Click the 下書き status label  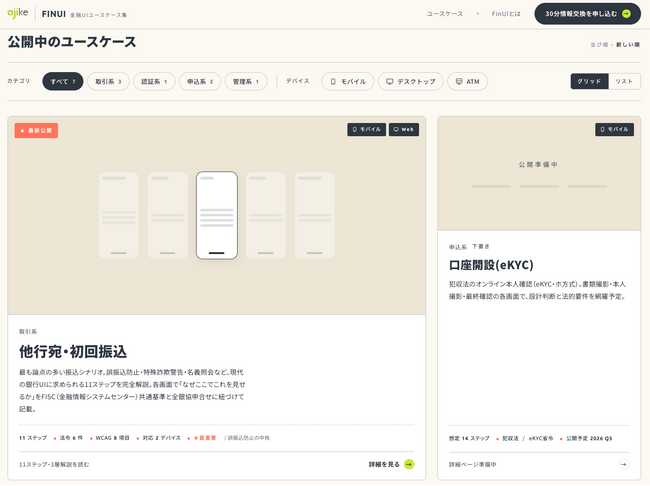(481, 246)
